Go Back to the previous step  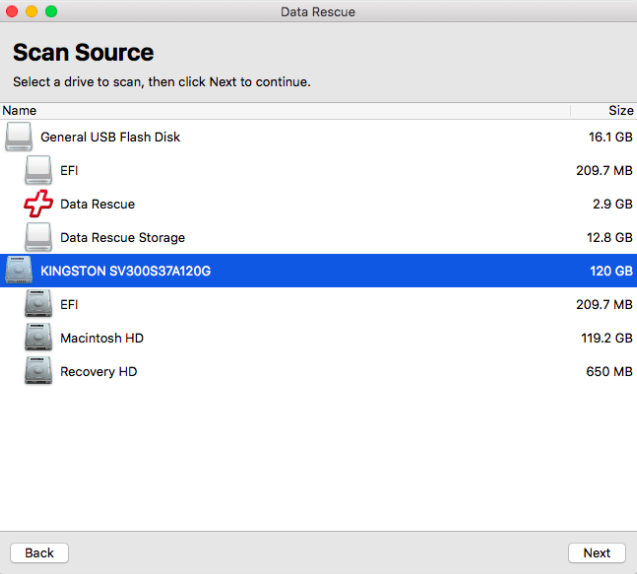point(39,553)
